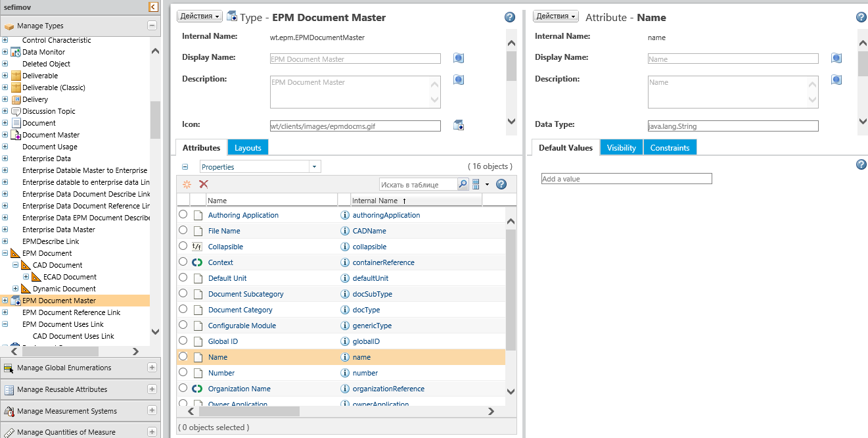This screenshot has height=438, width=868.
Task: Click the help icon in Attribute panel header
Action: click(861, 18)
